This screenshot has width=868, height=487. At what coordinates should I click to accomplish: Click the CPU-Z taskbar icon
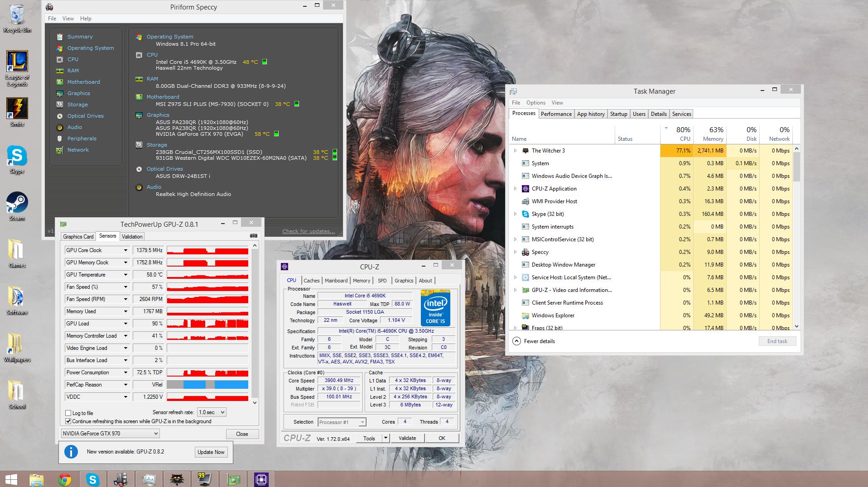point(261,479)
